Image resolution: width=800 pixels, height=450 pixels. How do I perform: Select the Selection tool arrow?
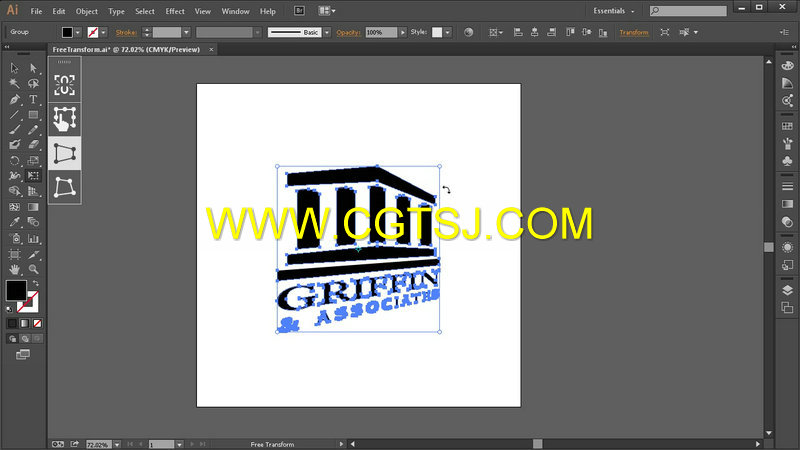pos(14,68)
